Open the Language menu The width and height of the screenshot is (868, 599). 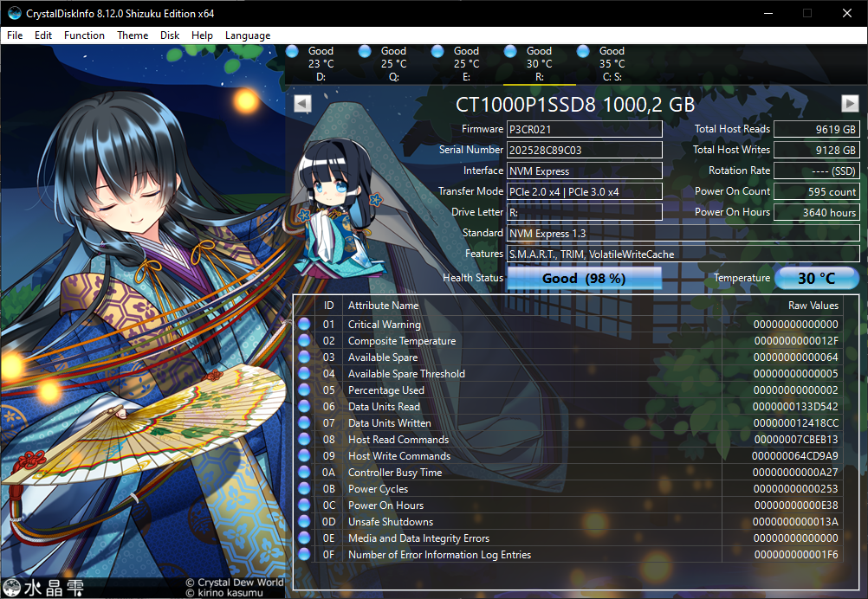coord(248,35)
